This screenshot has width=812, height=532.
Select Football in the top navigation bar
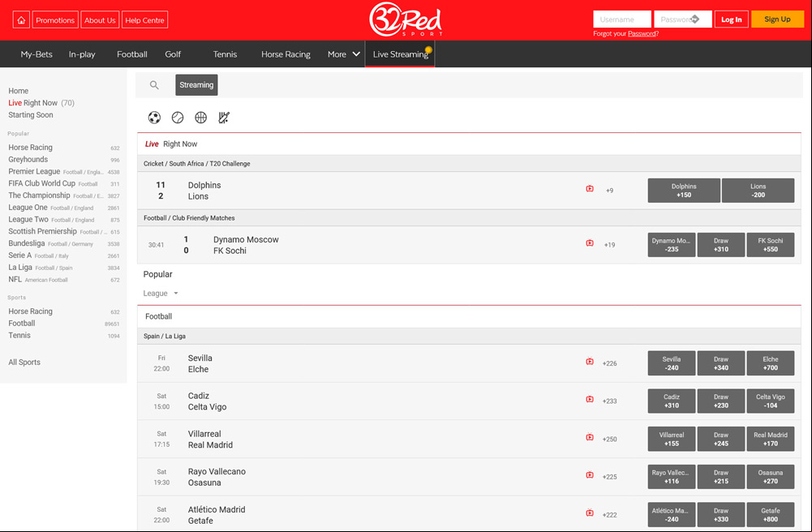tap(132, 54)
